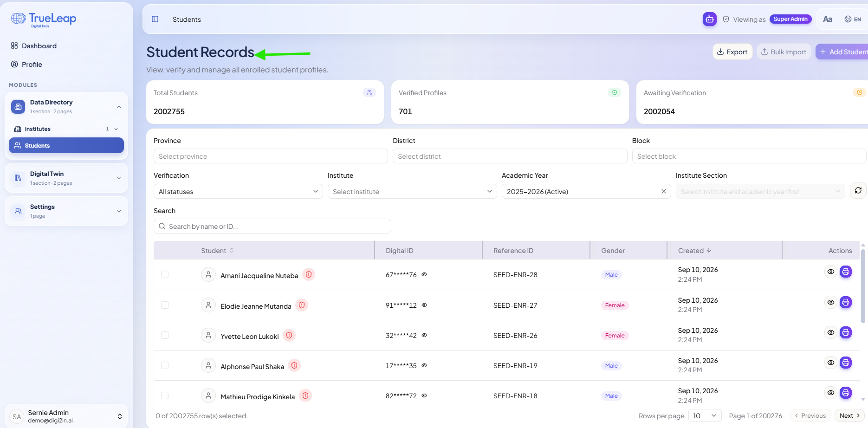Click Awaiting Verification clock icon
The width and height of the screenshot is (868, 428).
pos(860,92)
